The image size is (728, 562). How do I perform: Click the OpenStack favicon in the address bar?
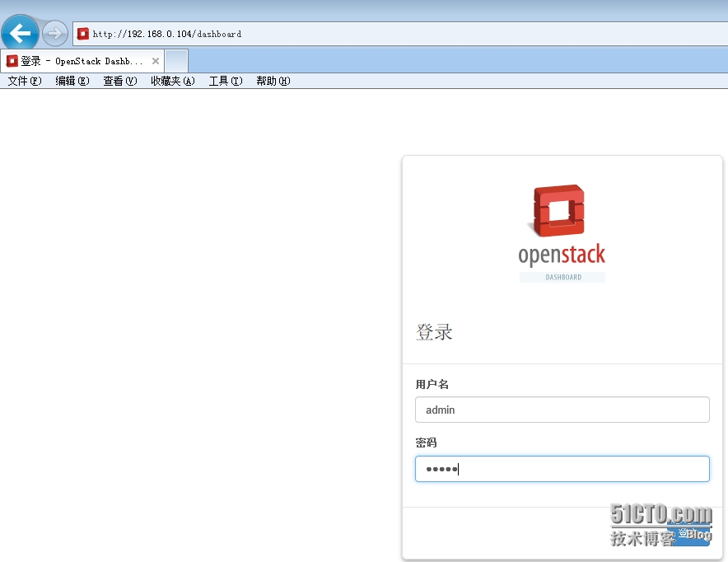click(83, 34)
